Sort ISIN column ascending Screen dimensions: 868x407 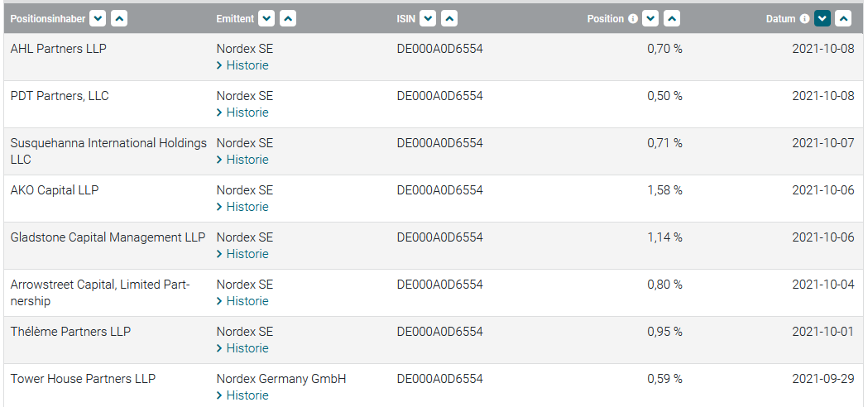pos(449,19)
